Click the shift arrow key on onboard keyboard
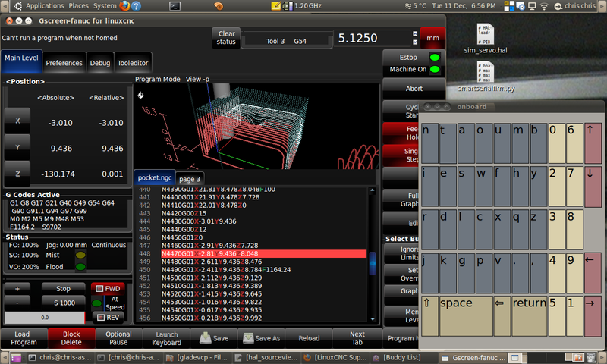The height and width of the screenshot is (364, 607). [429, 315]
